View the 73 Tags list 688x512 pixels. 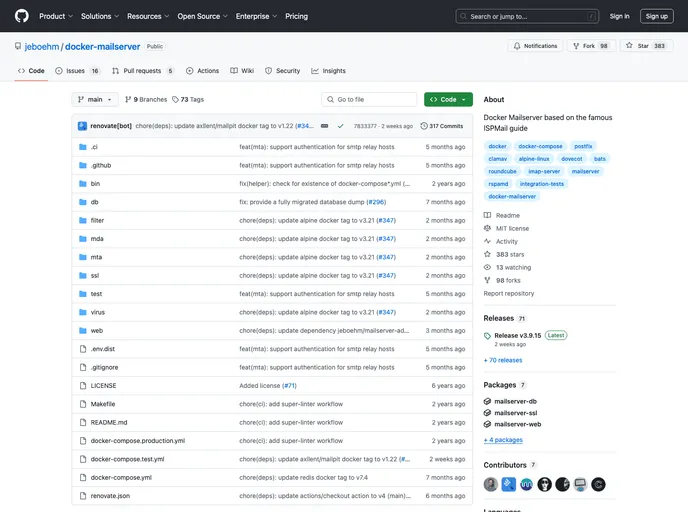(x=188, y=100)
